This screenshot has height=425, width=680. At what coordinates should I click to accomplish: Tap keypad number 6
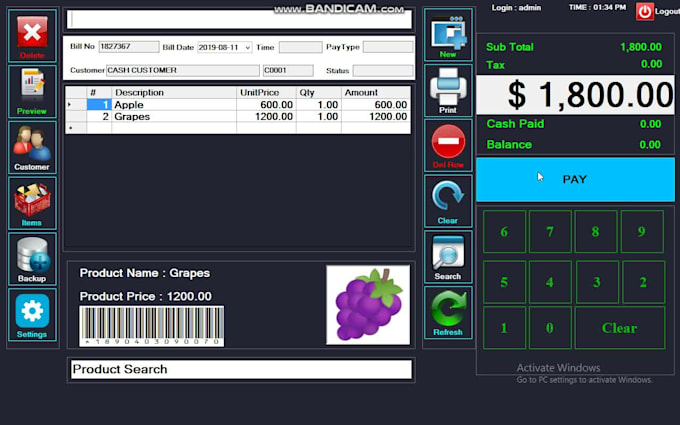coord(504,232)
